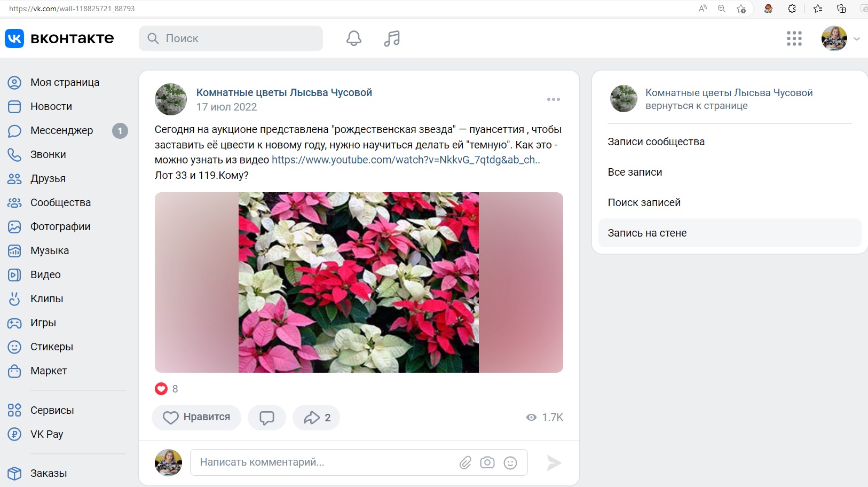Attach a photo with the camera icon
The image size is (868, 487).
coord(487,462)
